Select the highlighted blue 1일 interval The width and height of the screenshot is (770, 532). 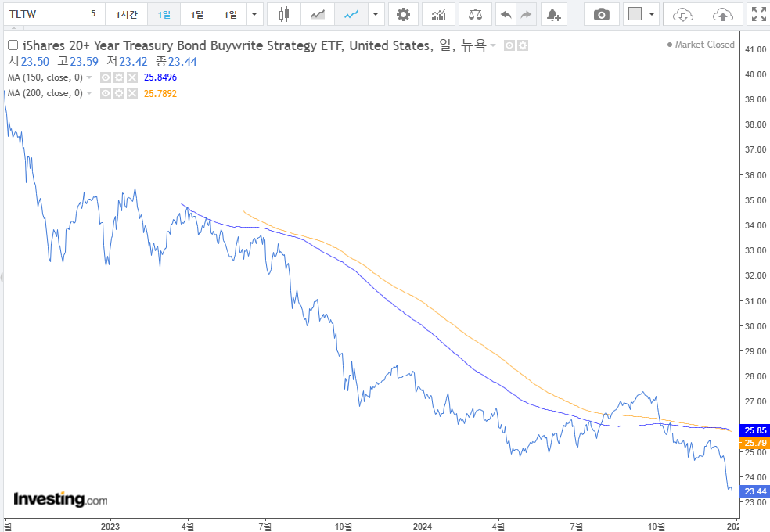click(x=164, y=14)
